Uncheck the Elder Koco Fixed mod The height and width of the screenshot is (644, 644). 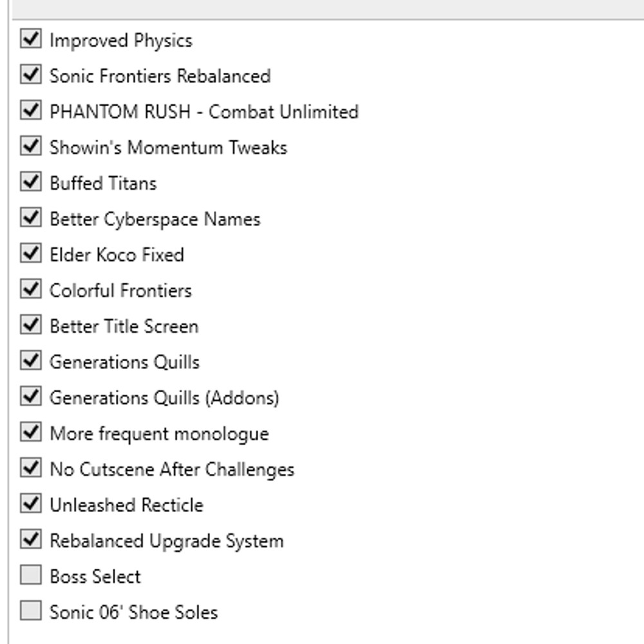(30, 254)
